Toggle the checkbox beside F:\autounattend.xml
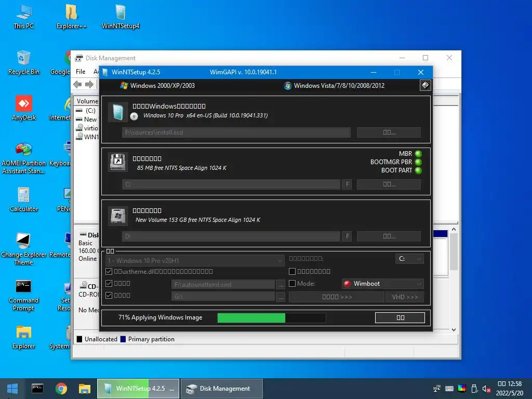Image resolution: width=532 pixels, height=399 pixels. 109,283
